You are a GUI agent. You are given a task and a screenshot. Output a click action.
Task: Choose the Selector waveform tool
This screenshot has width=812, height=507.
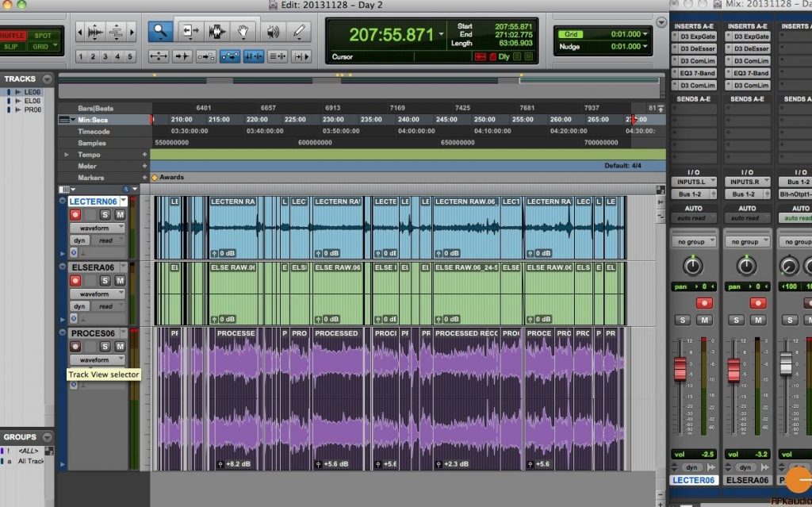point(216,32)
